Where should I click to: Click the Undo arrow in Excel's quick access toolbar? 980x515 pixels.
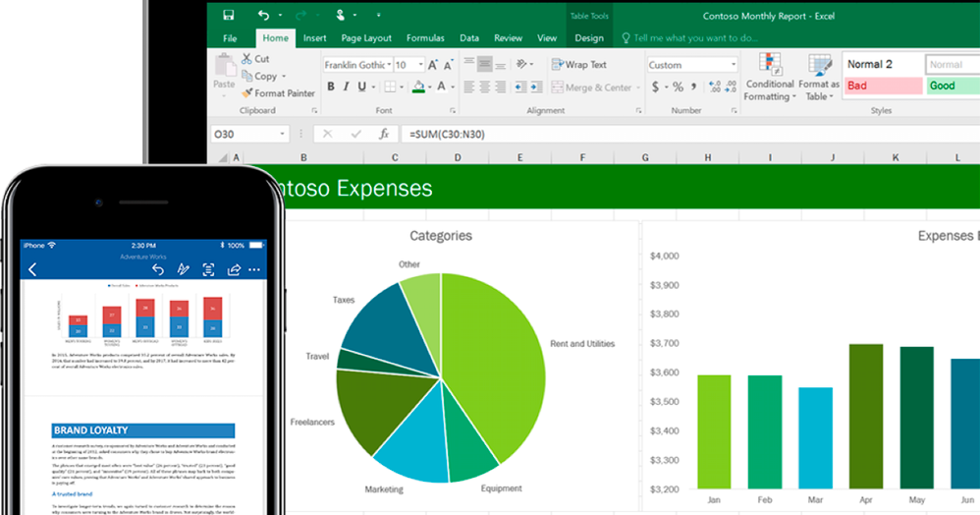point(263,15)
